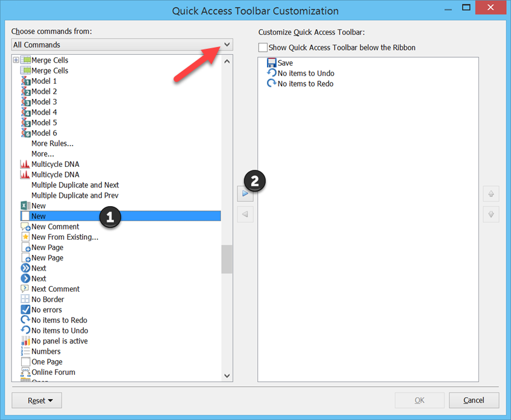Select the Model 1 icon
This screenshot has height=420, width=511.
click(25, 81)
